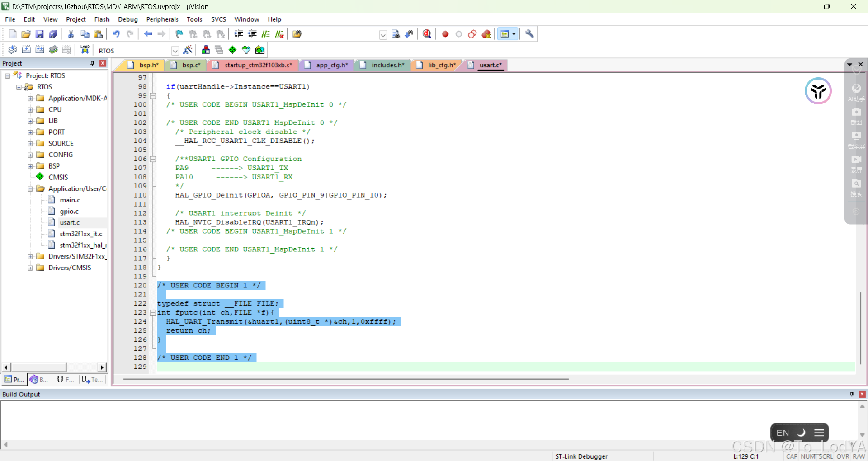Collapse code fold at line 123
The width and height of the screenshot is (868, 461).
[153, 313]
